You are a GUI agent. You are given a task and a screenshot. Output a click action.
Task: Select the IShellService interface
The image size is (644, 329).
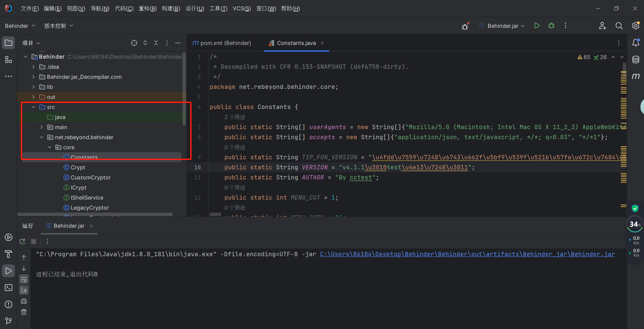click(87, 198)
